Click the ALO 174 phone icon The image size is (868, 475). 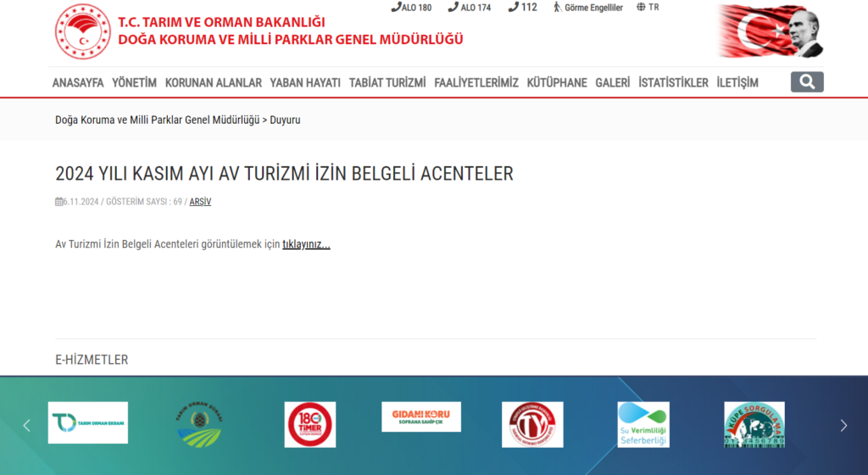[453, 7]
